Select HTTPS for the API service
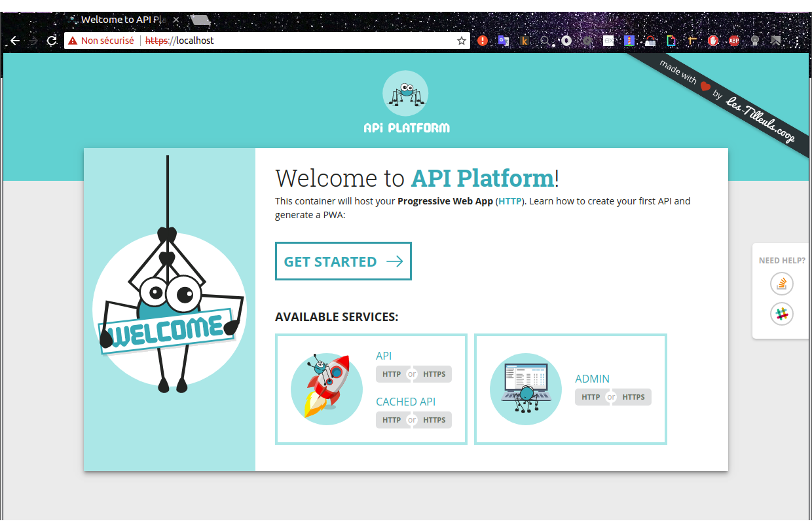The image size is (812, 532). click(x=434, y=374)
